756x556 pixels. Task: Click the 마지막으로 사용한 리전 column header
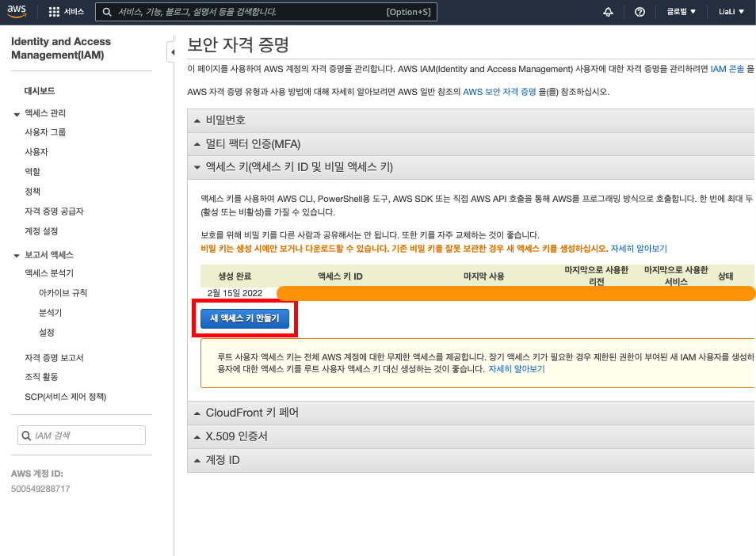click(597, 276)
